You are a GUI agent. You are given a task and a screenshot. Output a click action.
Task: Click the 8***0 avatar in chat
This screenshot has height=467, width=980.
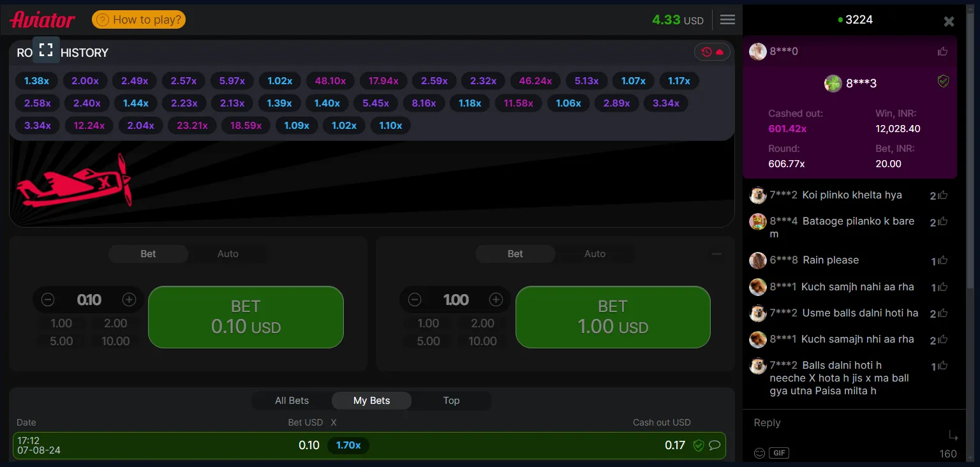click(757, 52)
